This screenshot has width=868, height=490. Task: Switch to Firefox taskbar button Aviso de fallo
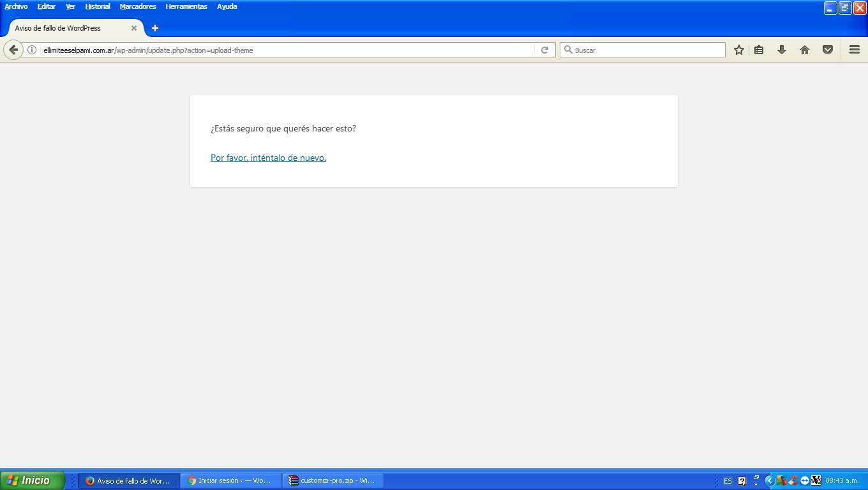click(129, 480)
